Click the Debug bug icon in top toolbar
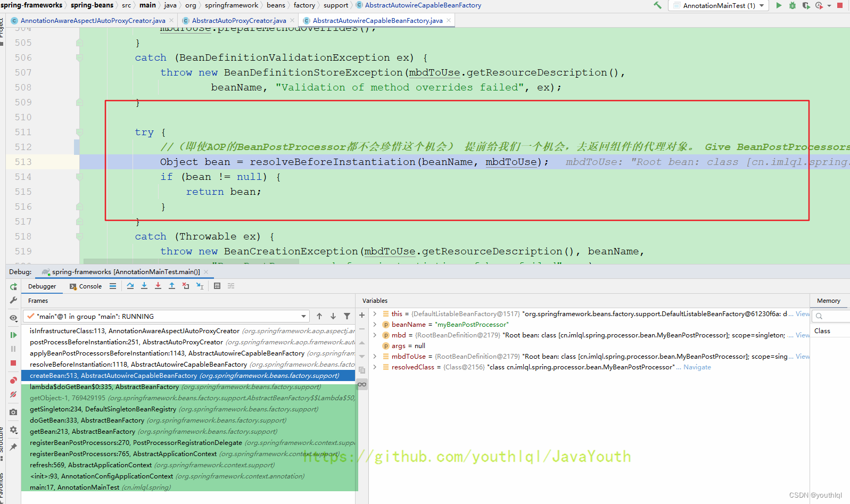Screen dimensions: 850x504 [793, 5]
